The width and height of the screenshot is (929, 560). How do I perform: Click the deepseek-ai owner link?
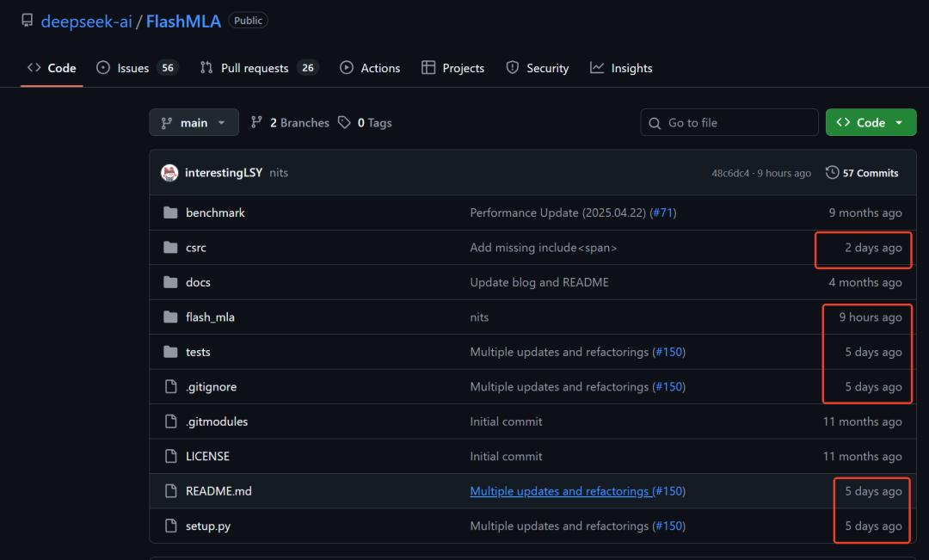click(x=86, y=22)
